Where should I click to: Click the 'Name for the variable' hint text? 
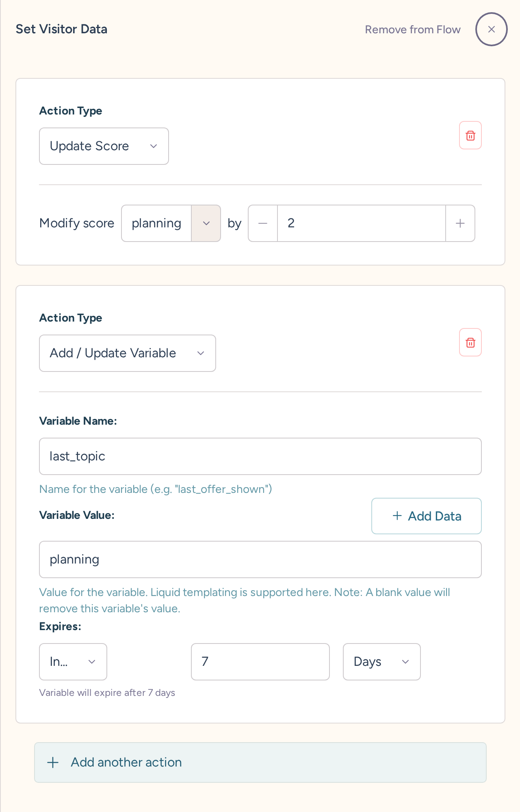click(156, 489)
